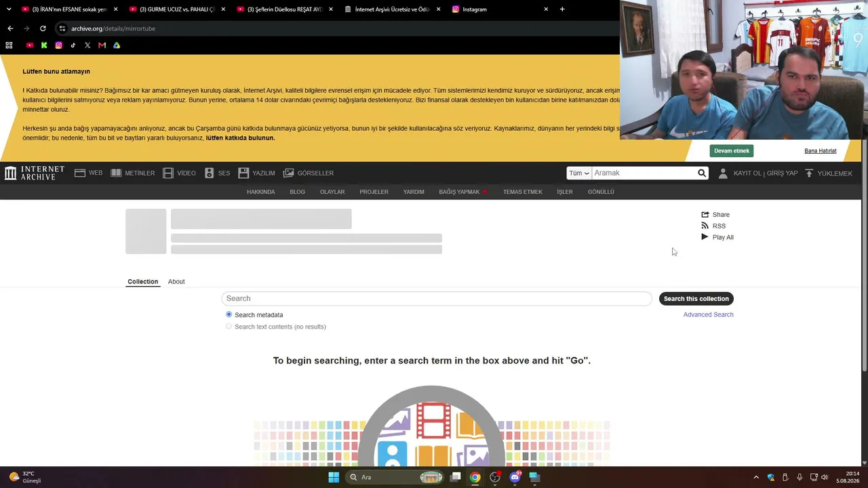View site information icon in address bar
Image resolution: width=868 pixels, height=488 pixels.
pyautogui.click(x=62, y=28)
